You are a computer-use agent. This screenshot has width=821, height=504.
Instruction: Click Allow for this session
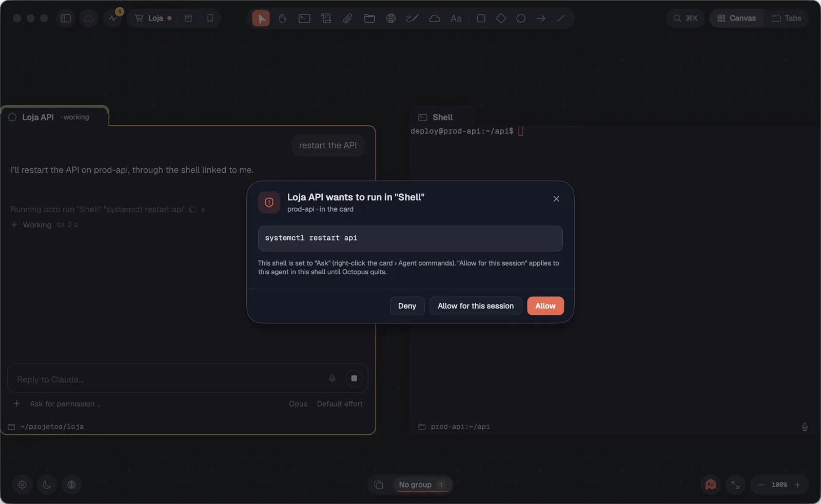[x=476, y=306]
